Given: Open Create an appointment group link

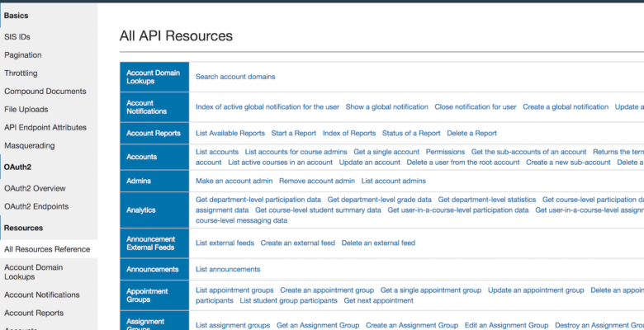Looking at the screenshot, I should click(327, 290).
